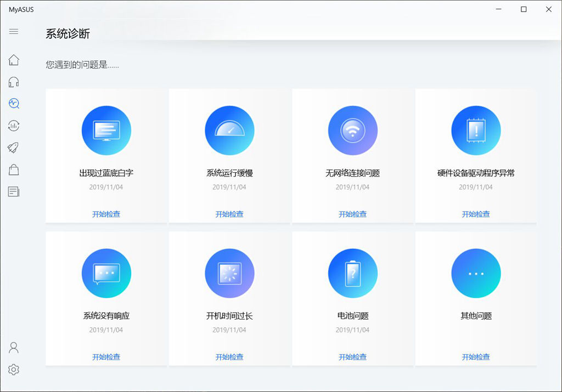Open the settings gear icon
Screen dimensions: 562x392
(x=14, y=370)
